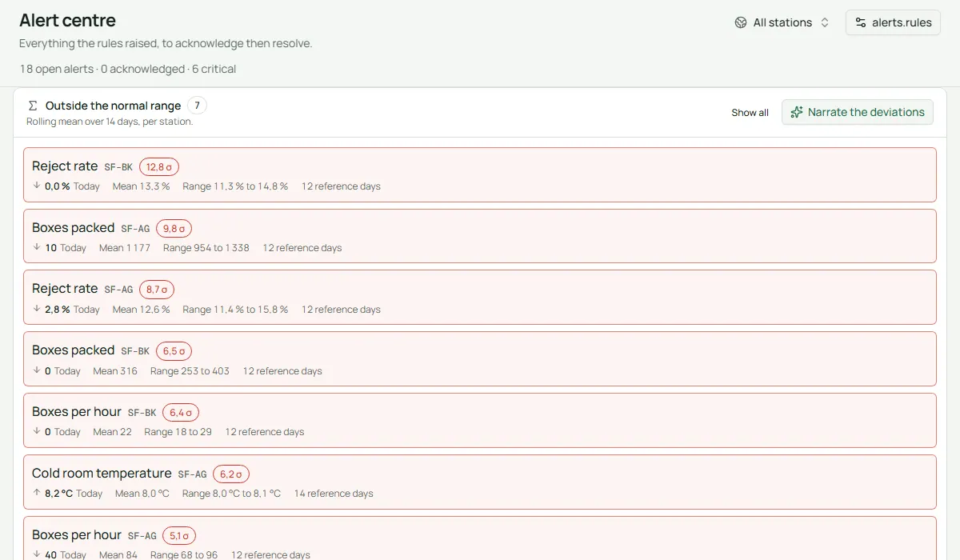
Task: Click the 18 open alerts summary text
Action: (57, 69)
